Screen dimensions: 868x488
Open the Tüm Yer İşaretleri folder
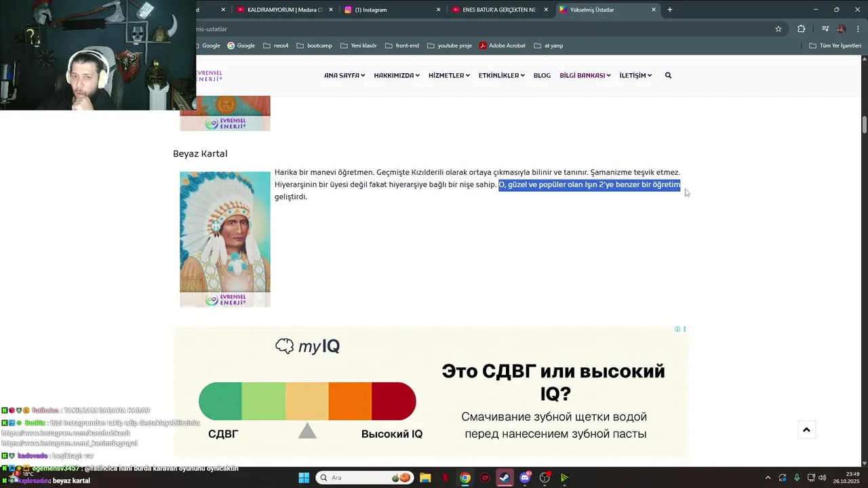835,45
